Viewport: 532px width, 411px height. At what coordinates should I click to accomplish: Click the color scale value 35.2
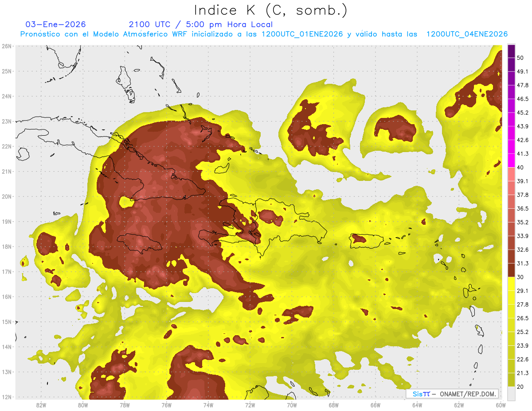523,222
